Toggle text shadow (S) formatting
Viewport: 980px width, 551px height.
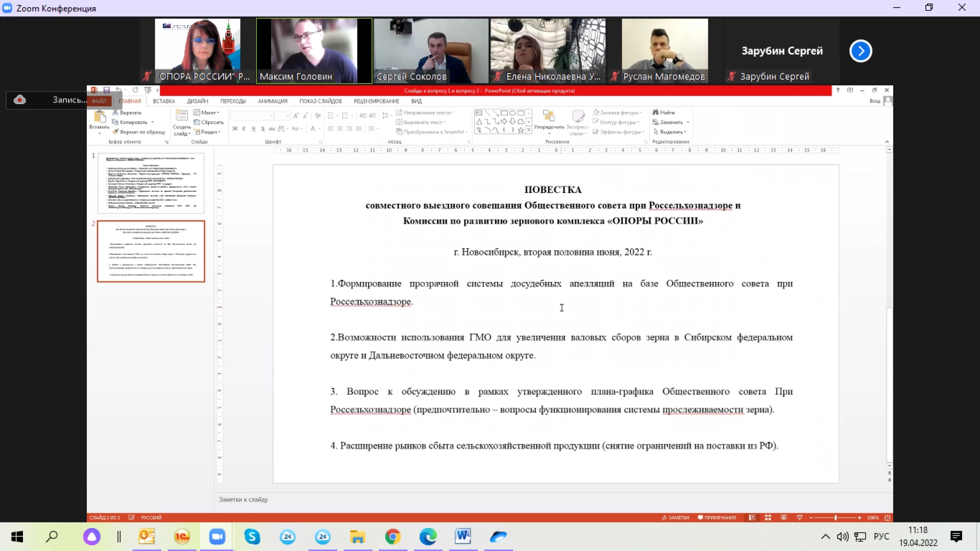[263, 129]
